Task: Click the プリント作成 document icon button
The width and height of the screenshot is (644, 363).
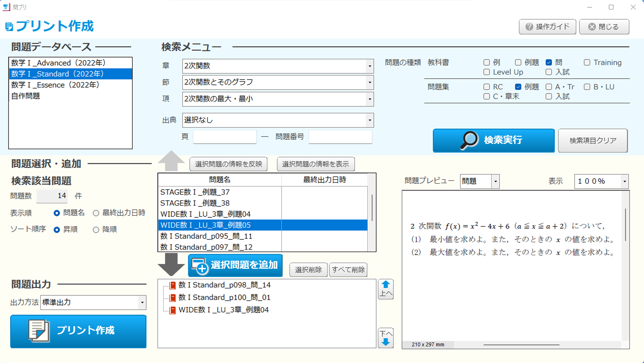Action: click(78, 331)
